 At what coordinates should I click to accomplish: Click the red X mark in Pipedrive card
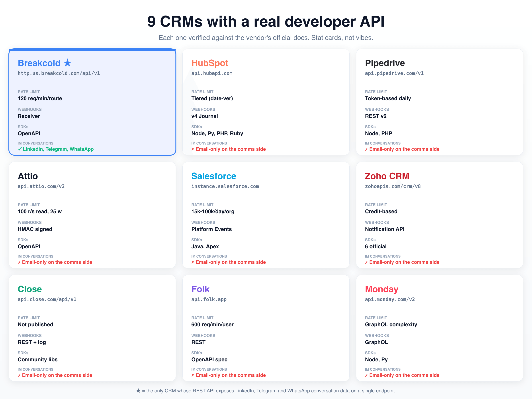[x=366, y=149]
